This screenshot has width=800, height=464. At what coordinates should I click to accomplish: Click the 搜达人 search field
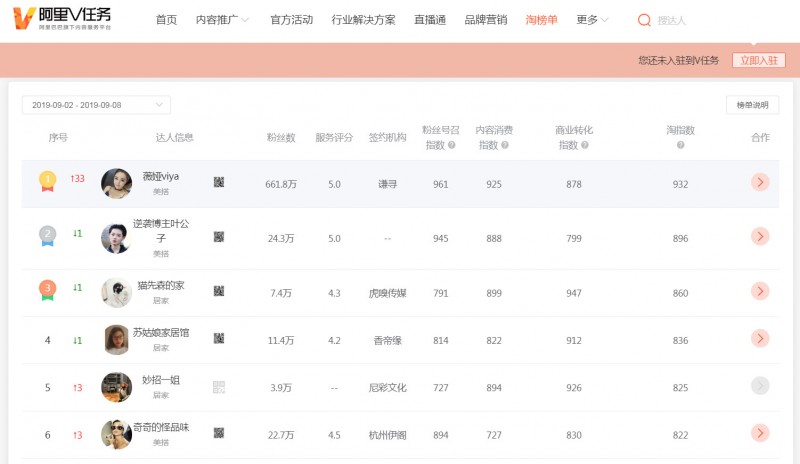[700, 20]
